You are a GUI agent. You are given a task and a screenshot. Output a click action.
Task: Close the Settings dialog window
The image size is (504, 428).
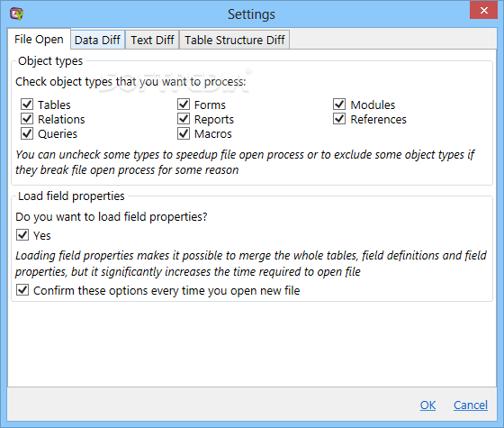click(483, 10)
